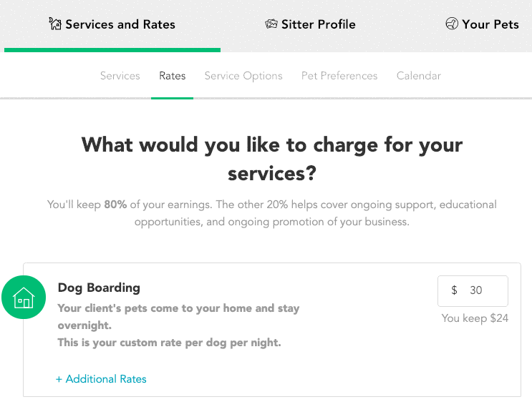Click the bold 80% earnings text

point(115,205)
